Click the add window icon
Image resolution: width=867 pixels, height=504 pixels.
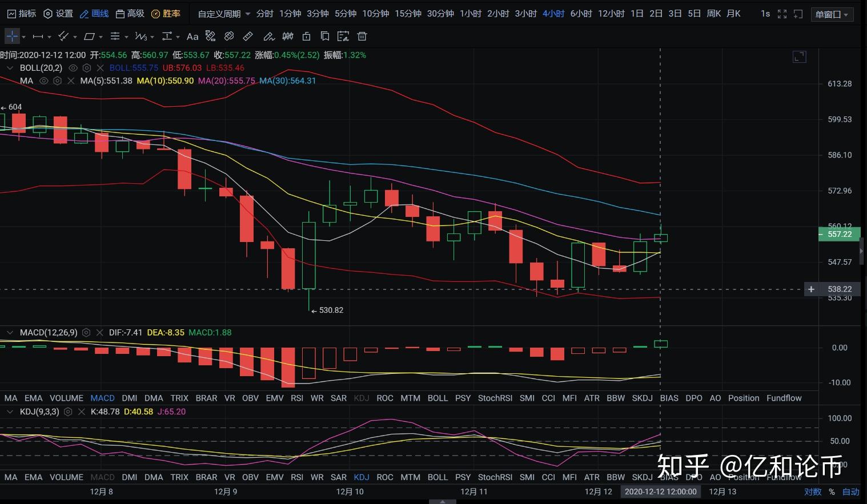(798, 14)
